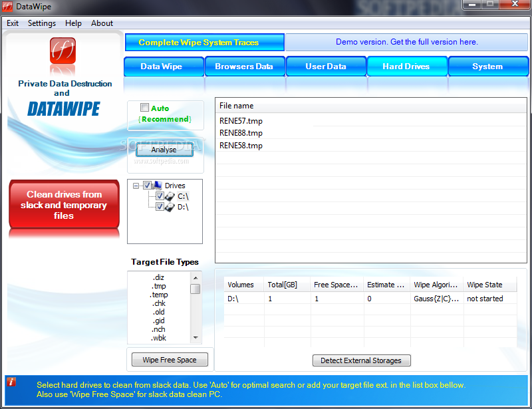Click the Target File Types scrollbar thumb
The width and height of the screenshot is (532, 409).
pos(196,289)
